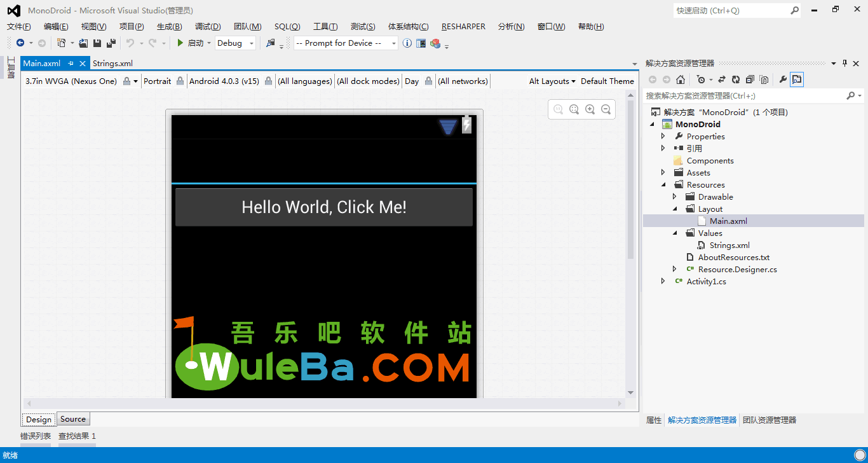This screenshot has height=463, width=868.
Task: Expand the Properties node
Action: [x=663, y=136]
